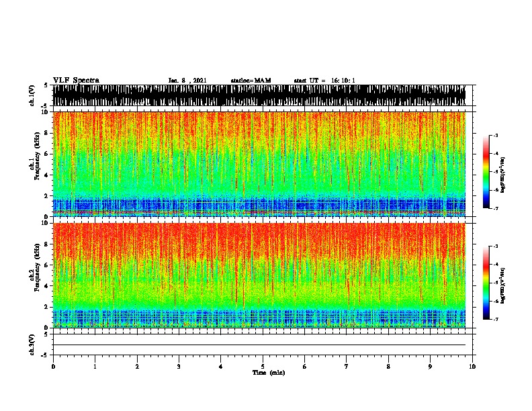Click the ch.1 colorbar "log(PSD)" label
The image size is (532, 411).
[x=502, y=175]
